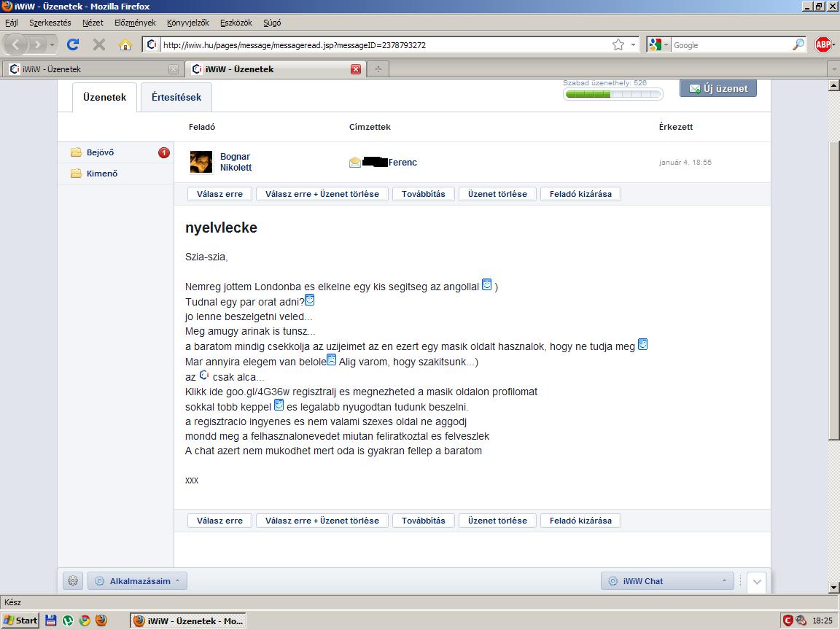This screenshot has width=840, height=630.
Task: Click the top Feladó kizárása button
Action: 580,194
